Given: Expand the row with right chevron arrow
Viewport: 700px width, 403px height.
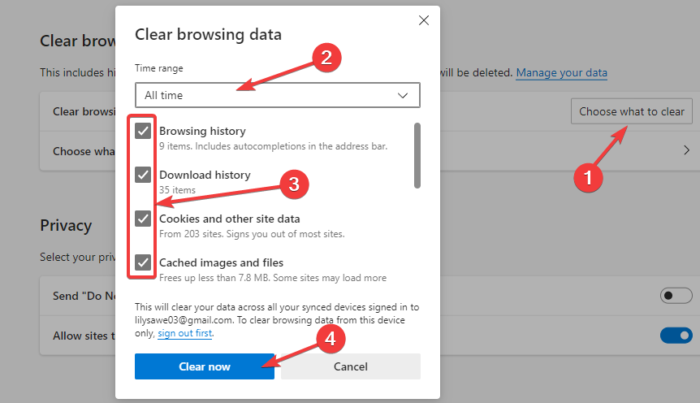Looking at the screenshot, I should pyautogui.click(x=687, y=150).
